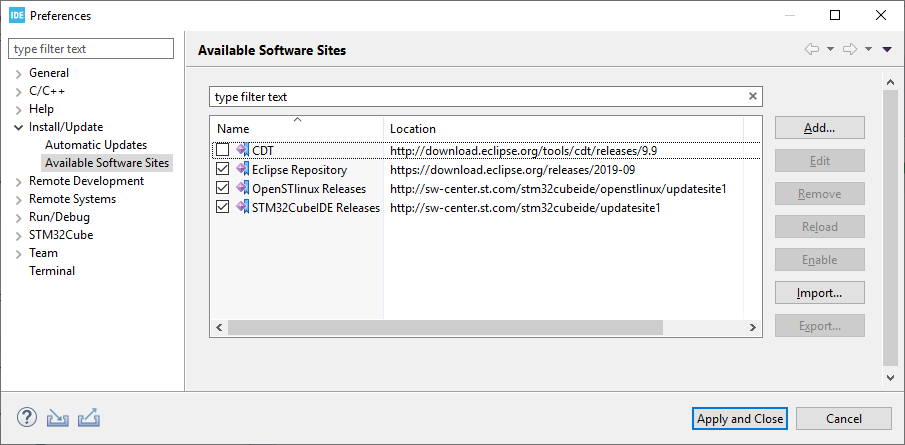Click the Reload button
Screen dimensions: 905x445
[x=820, y=227]
